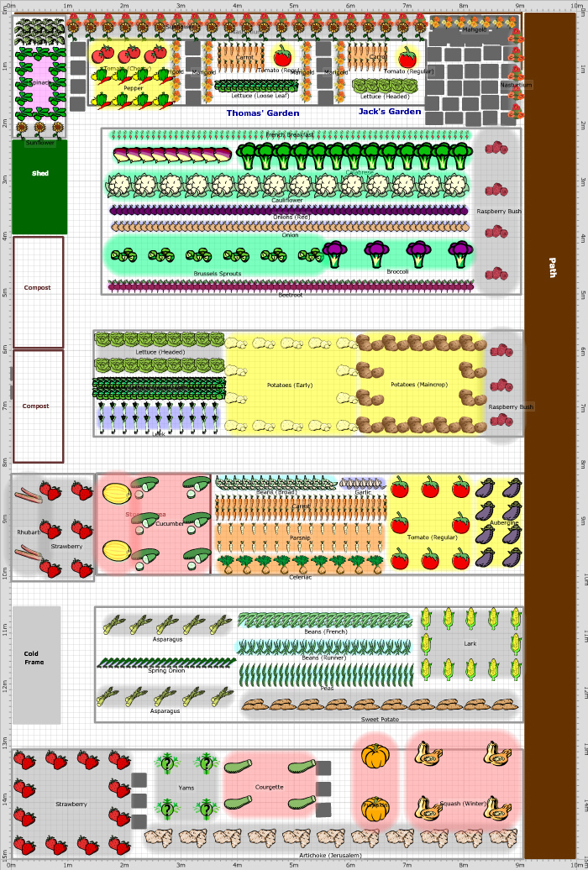588x870 pixels.
Task: Select the spring onion row
Action: (166, 663)
